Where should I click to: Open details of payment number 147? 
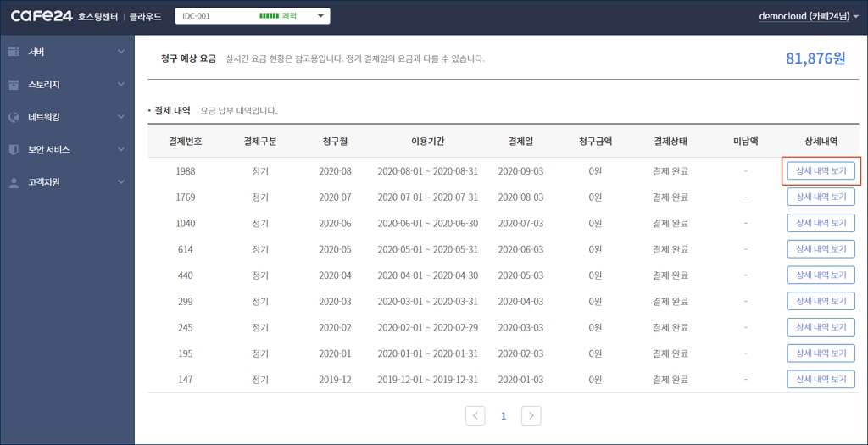(x=821, y=379)
